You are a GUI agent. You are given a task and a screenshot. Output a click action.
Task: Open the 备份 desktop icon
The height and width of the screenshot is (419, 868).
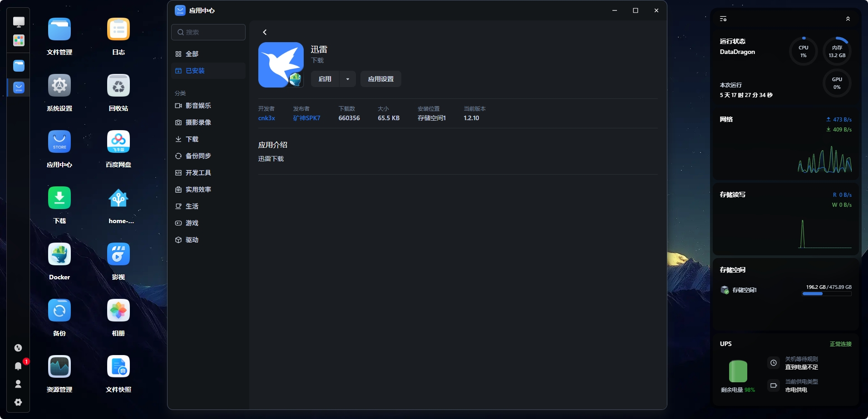pyautogui.click(x=59, y=311)
